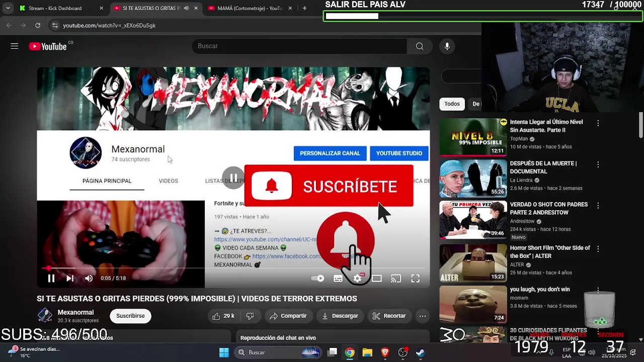Open Brave browser from the taskbar
Image resolution: width=644 pixels, height=362 pixels.
point(385,352)
